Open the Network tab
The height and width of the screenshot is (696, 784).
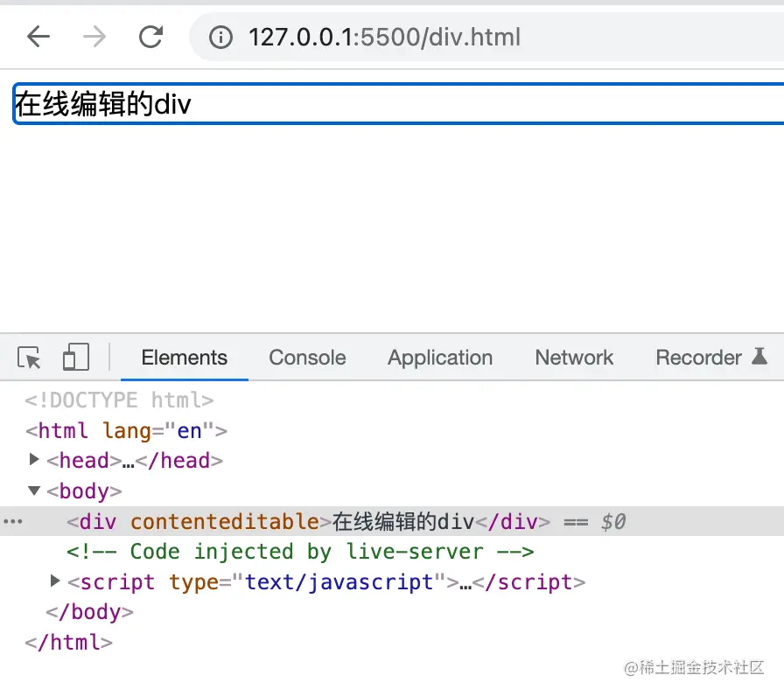(574, 358)
